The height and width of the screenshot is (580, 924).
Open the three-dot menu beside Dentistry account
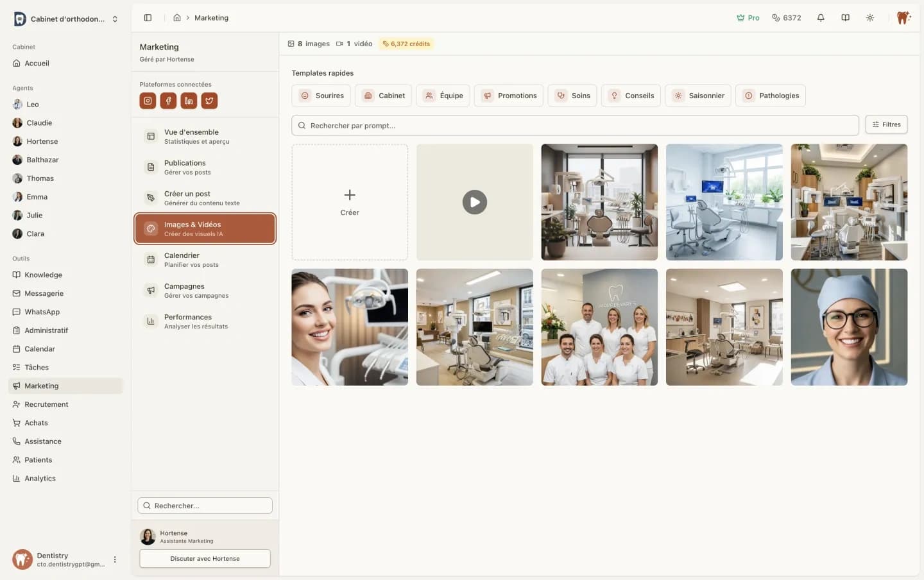tap(115, 559)
